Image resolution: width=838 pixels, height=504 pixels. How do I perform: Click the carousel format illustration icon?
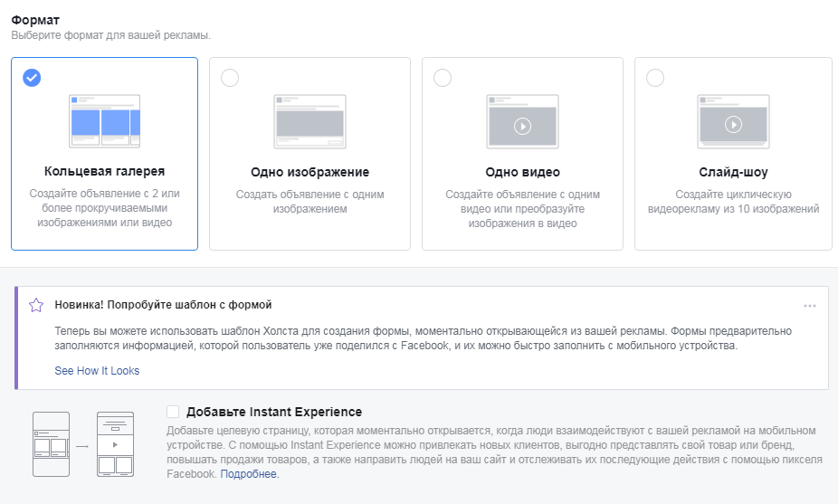[x=105, y=121]
